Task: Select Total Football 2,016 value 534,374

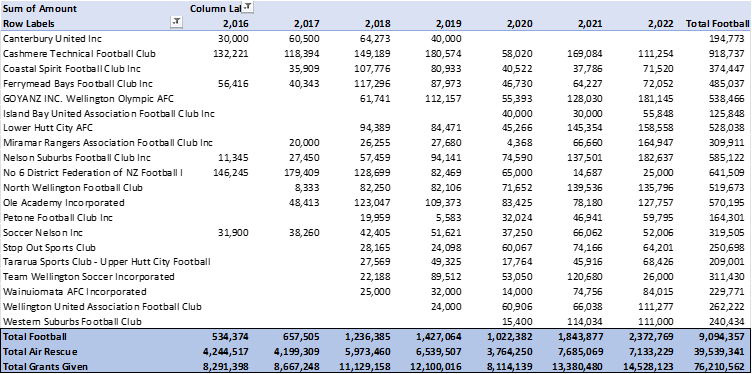Action: (230, 337)
